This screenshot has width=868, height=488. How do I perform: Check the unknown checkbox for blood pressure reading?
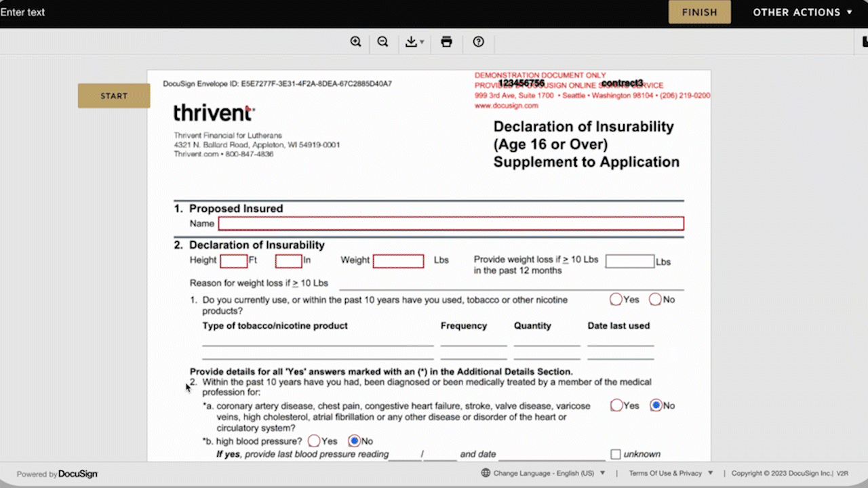(615, 453)
